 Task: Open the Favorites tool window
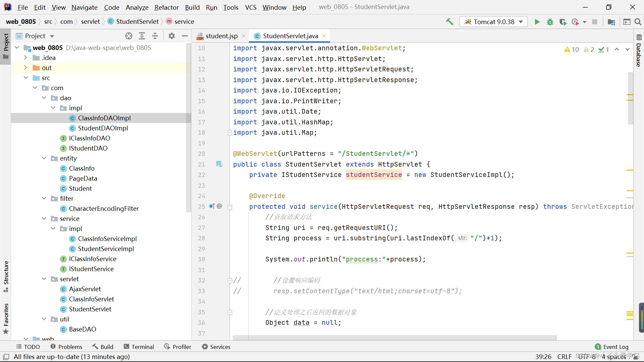6,319
